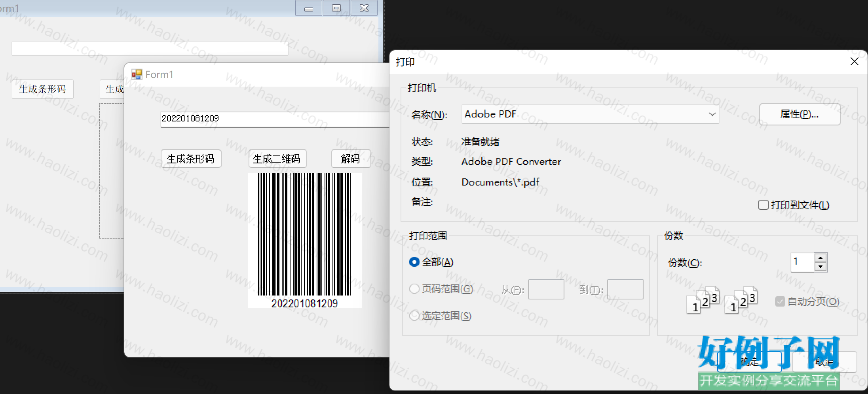Minimize the background Form1 window

click(309, 8)
